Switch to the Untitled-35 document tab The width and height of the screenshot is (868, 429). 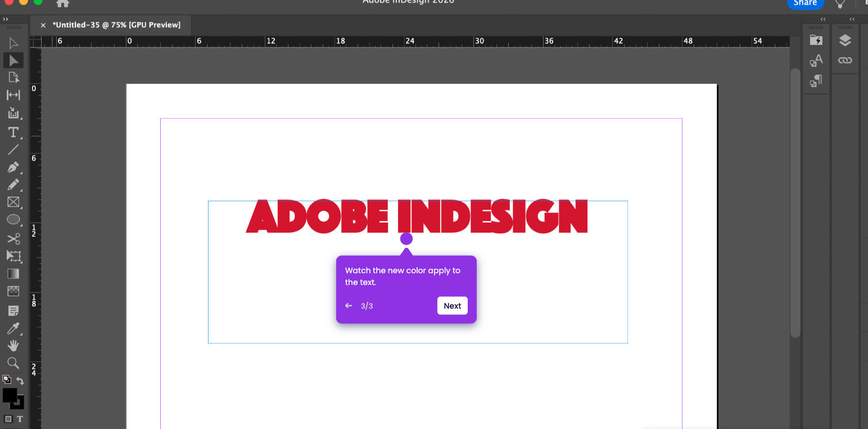(116, 25)
